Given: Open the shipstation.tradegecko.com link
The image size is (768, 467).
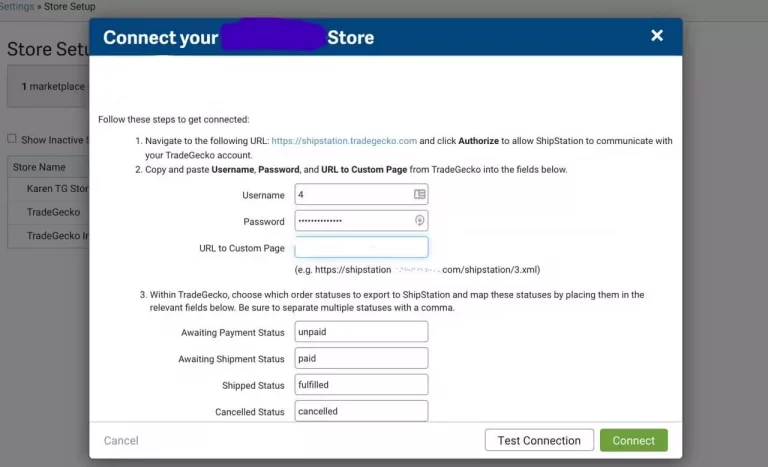Looking at the screenshot, I should [344, 141].
